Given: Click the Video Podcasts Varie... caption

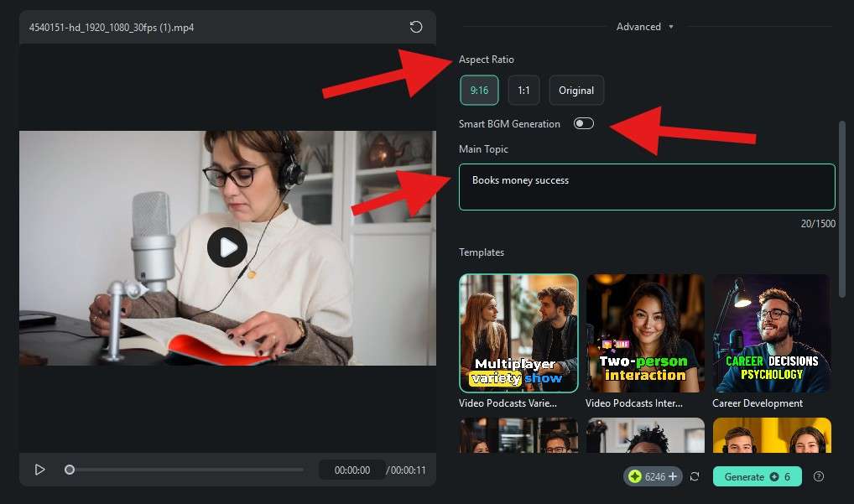Looking at the screenshot, I should click(508, 403).
